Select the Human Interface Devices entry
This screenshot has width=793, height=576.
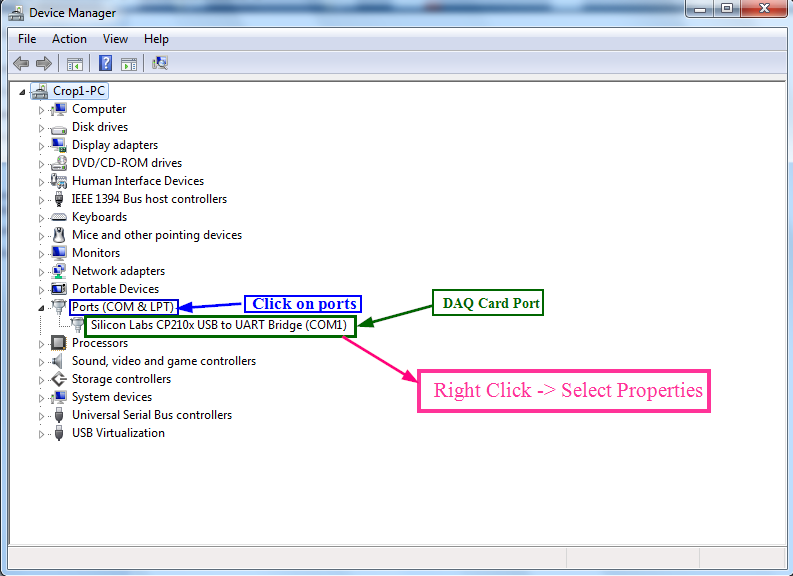tap(137, 181)
